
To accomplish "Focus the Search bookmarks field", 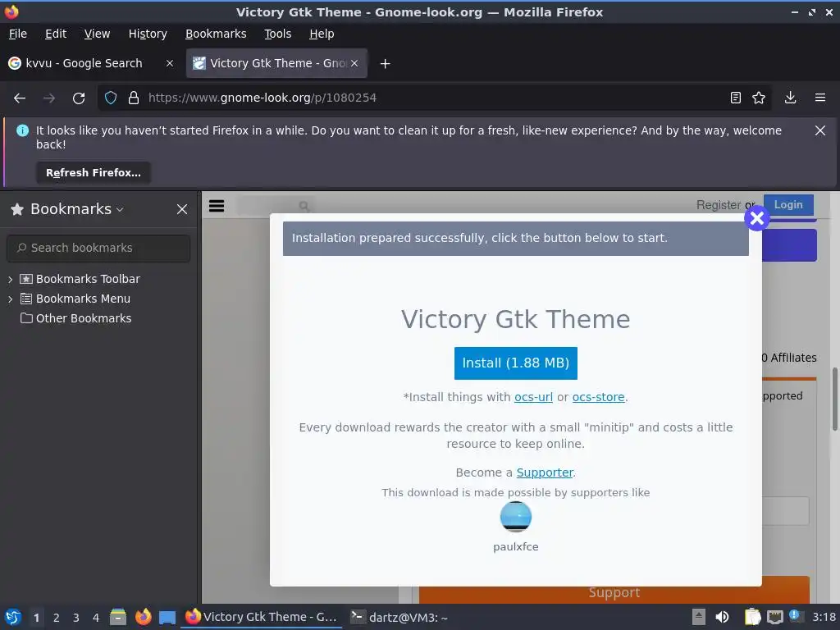I will click(x=98, y=248).
